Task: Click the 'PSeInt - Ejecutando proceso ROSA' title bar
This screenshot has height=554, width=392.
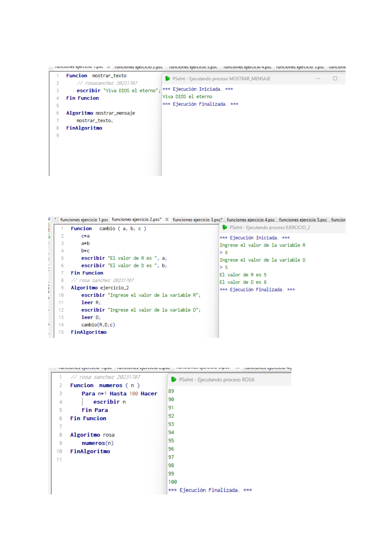Action: pos(217,380)
